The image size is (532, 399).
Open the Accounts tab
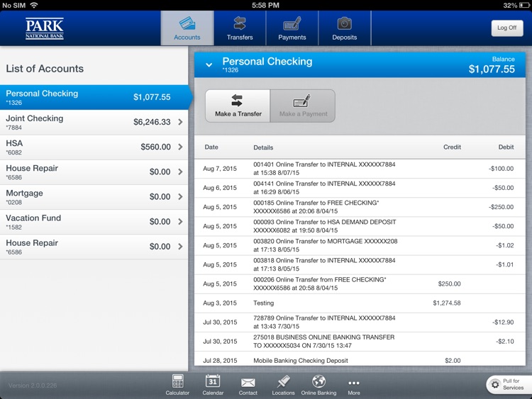(x=187, y=28)
